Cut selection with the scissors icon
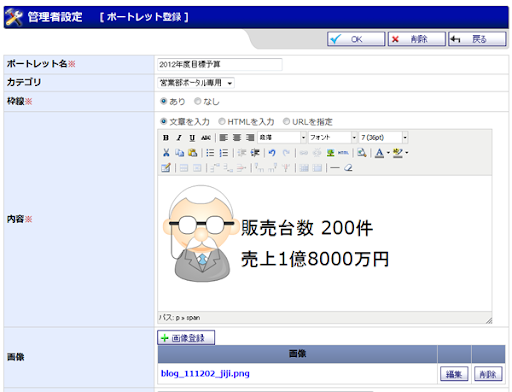The image size is (512, 392). 166,153
